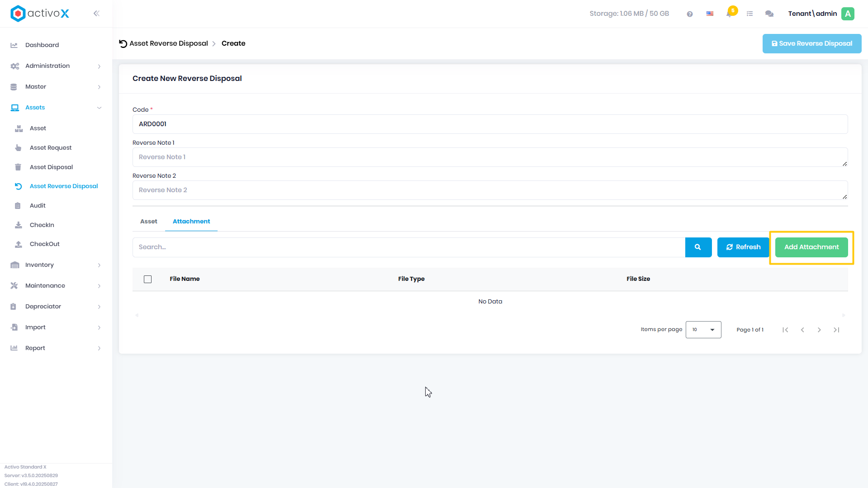Viewport: 868px width, 488px height.
Task: Open Asset Request menu item
Action: 51,148
